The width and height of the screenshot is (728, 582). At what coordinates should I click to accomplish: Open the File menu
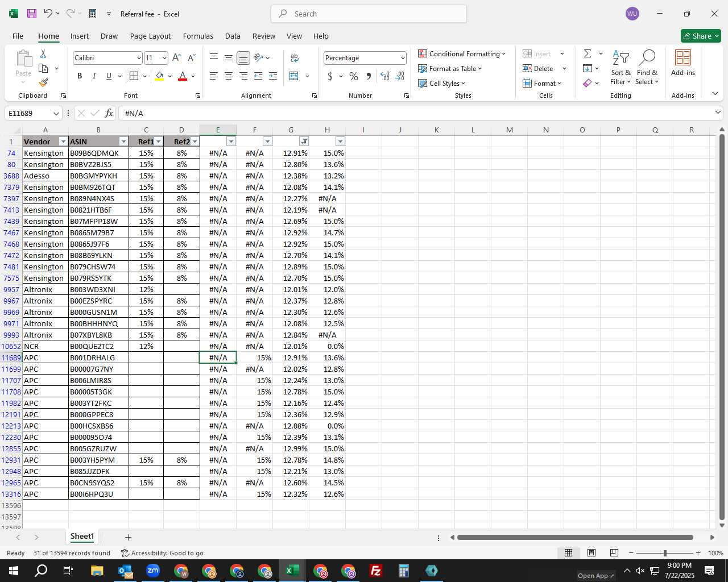click(18, 36)
